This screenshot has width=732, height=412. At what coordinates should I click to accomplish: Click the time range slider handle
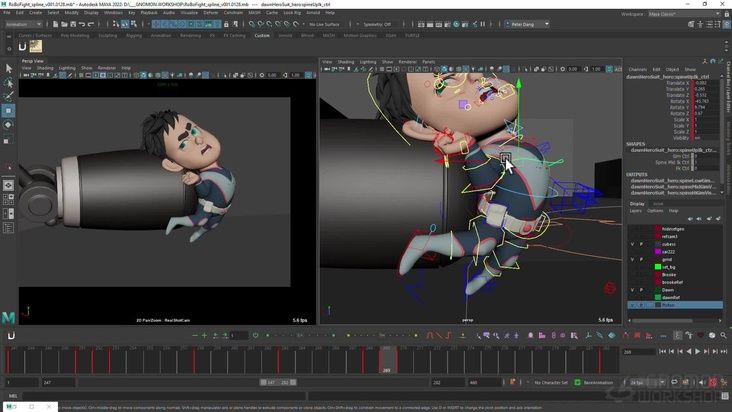click(x=278, y=383)
